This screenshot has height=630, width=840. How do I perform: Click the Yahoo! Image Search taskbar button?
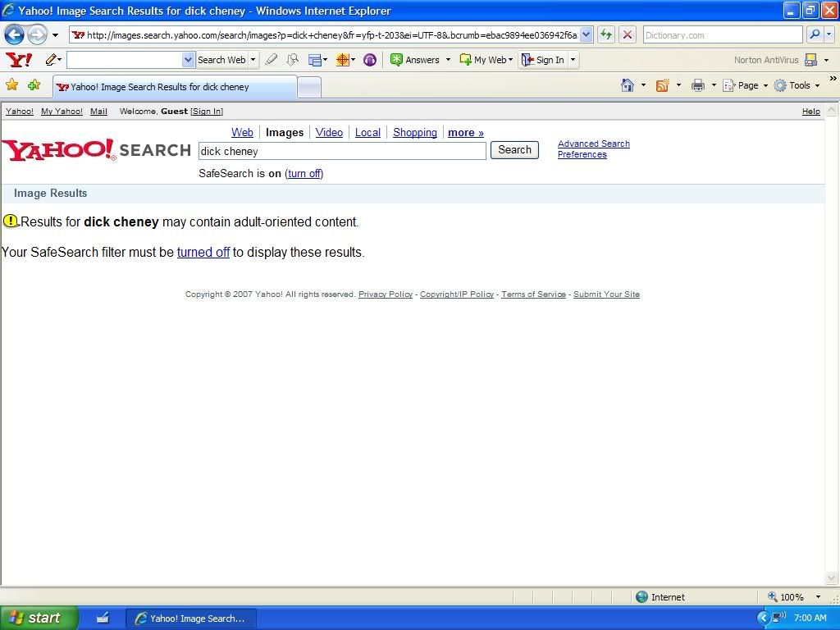coord(191,619)
